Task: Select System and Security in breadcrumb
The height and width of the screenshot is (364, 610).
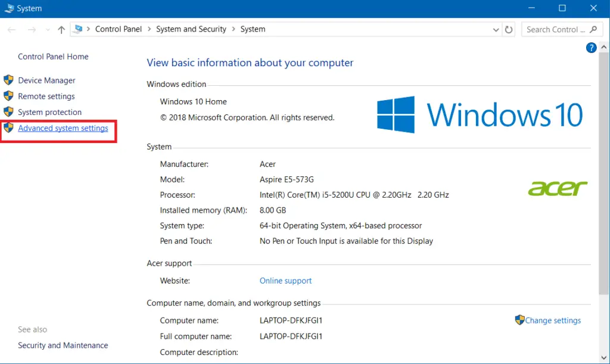Action: [x=191, y=29]
